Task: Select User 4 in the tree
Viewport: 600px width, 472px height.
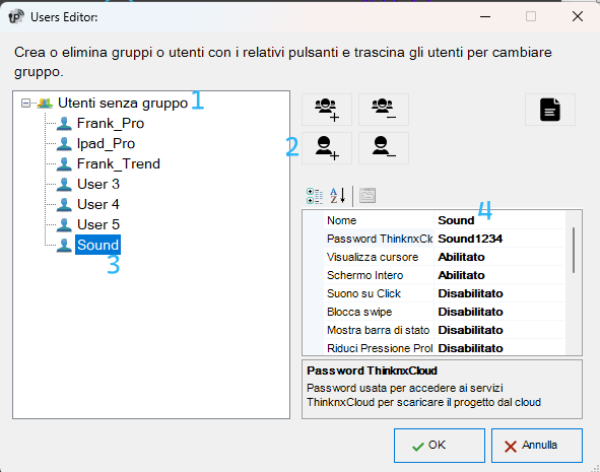Action: pos(98,204)
